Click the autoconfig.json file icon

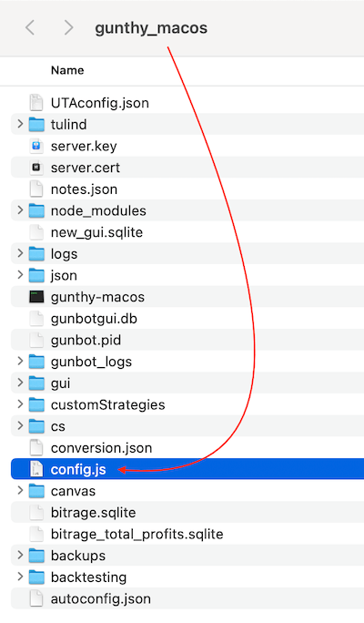tap(36, 598)
